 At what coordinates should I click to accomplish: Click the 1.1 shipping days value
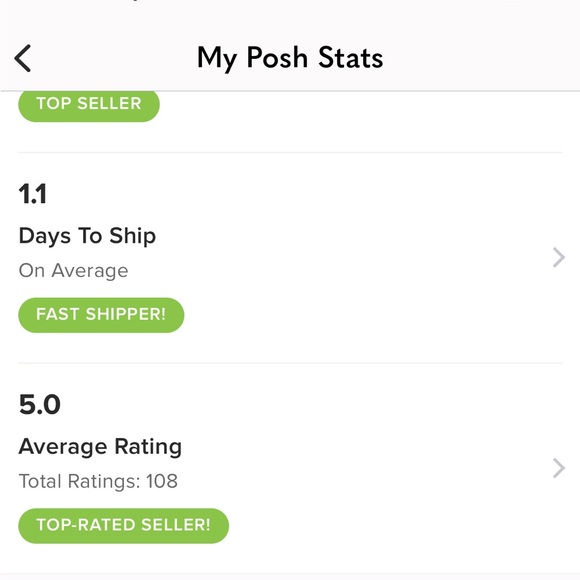click(x=33, y=194)
